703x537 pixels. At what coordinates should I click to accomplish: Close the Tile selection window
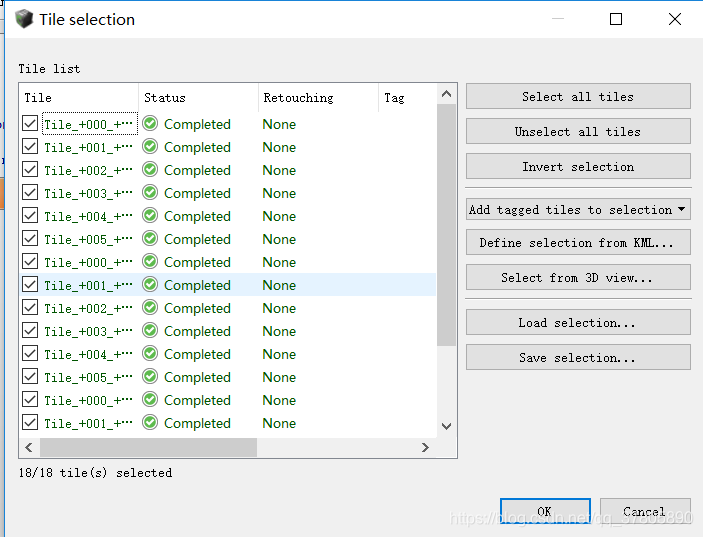pyautogui.click(x=675, y=19)
